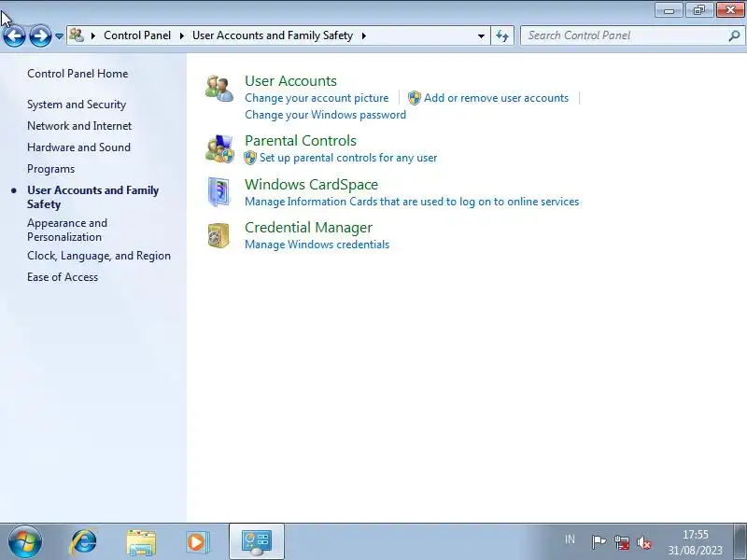Restore down the Control Panel window
Screen dimensions: 747x560
coord(698,10)
